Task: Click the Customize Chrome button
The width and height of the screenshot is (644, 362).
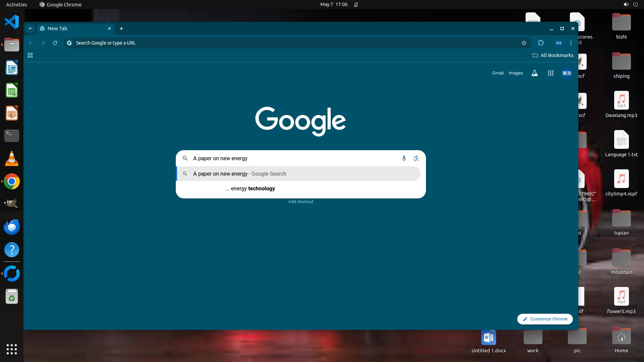Action: pos(545,319)
